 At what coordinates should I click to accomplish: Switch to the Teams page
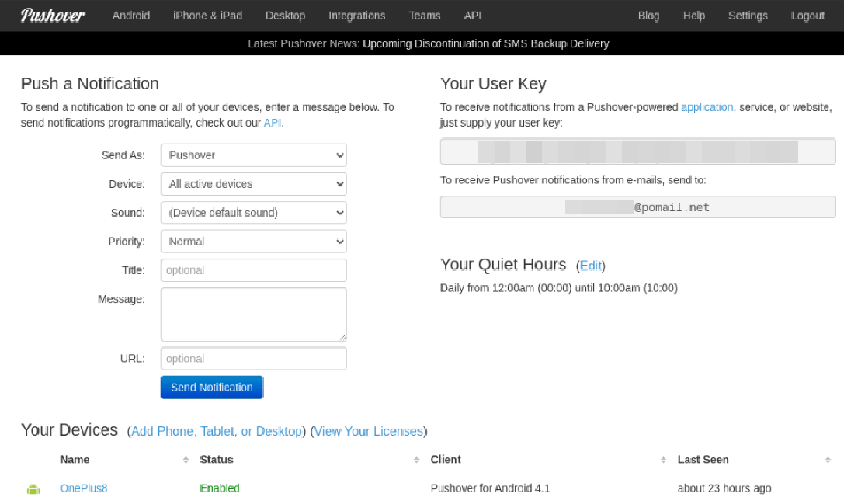(x=424, y=15)
